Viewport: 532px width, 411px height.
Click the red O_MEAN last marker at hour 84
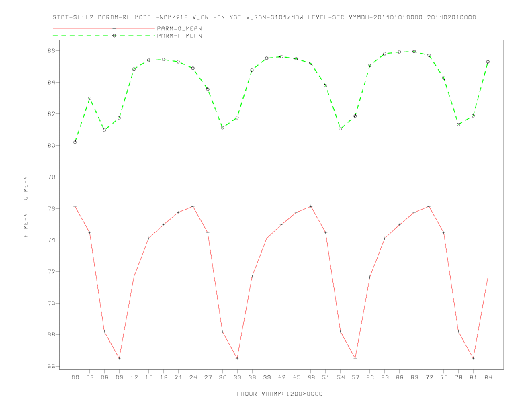[488, 277]
